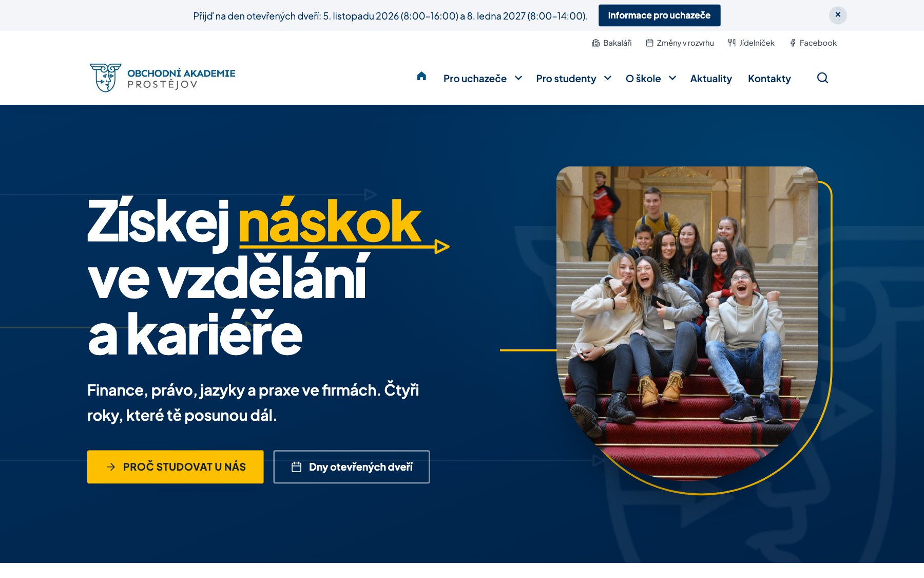This screenshot has width=924, height=578.
Task: Click the Facebook logo icon
Action: pyautogui.click(x=793, y=43)
